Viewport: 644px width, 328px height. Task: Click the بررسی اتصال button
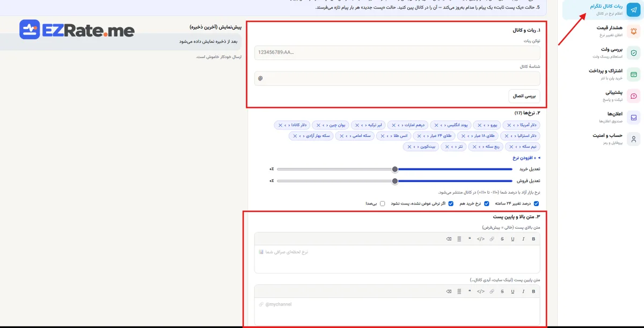(x=524, y=96)
